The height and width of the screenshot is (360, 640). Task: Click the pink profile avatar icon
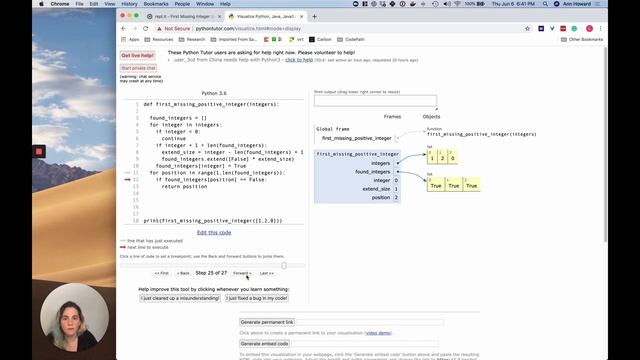point(589,29)
